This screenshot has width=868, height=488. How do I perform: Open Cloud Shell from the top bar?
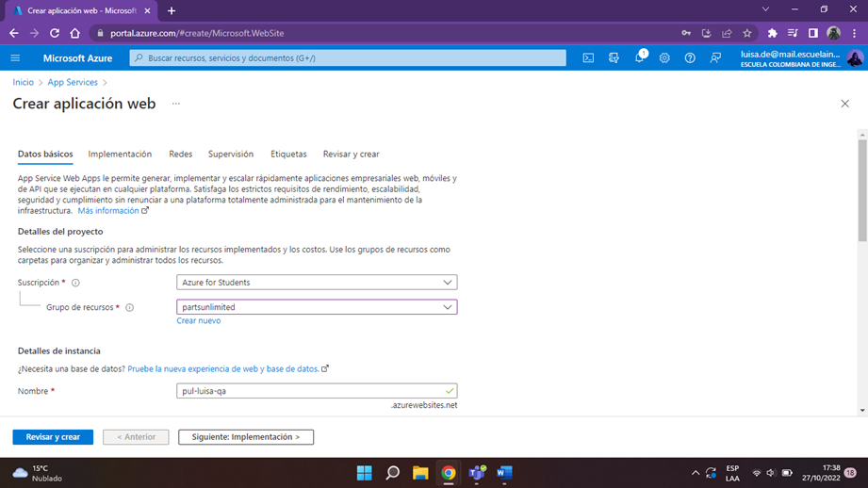click(588, 58)
